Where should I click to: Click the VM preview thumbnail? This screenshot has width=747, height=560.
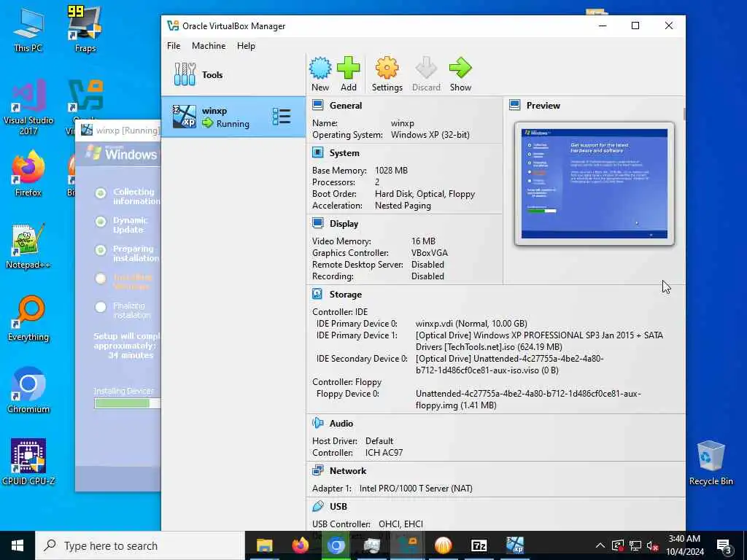tap(594, 183)
